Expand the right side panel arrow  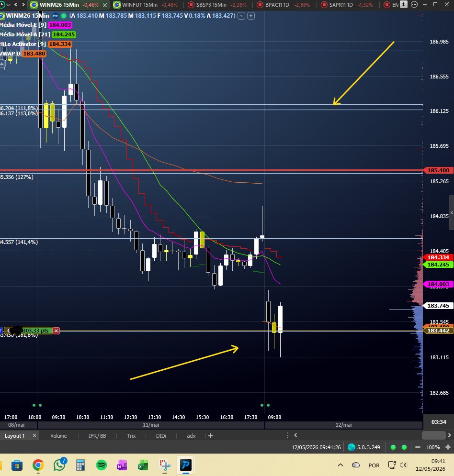tap(452, 212)
